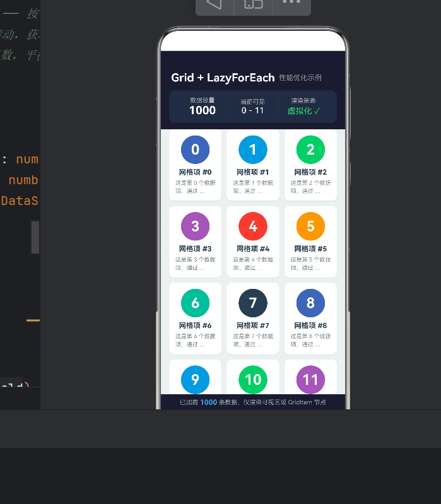
Task: Click the 1000 total count value in stats
Action: pyautogui.click(x=203, y=110)
